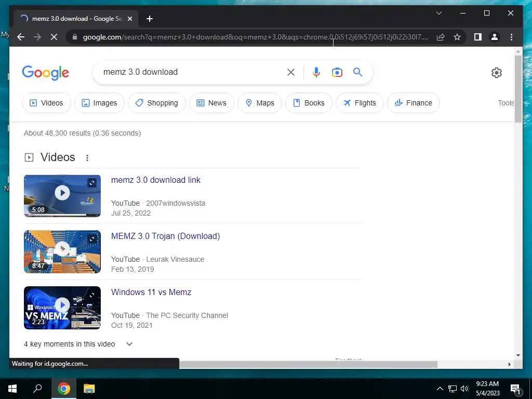This screenshot has width=532, height=399.
Task: Open the tab search dropdown arrow
Action: 438,13
